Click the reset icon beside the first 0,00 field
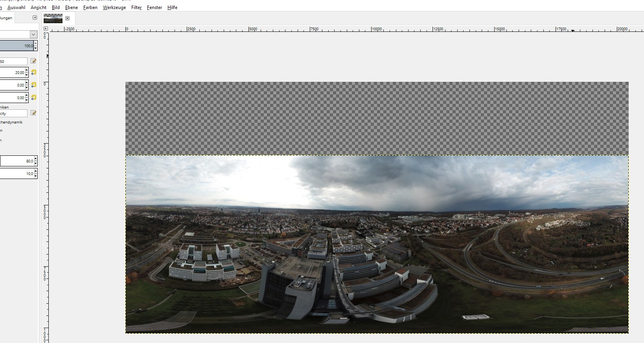This screenshot has width=644, height=343. (x=33, y=85)
